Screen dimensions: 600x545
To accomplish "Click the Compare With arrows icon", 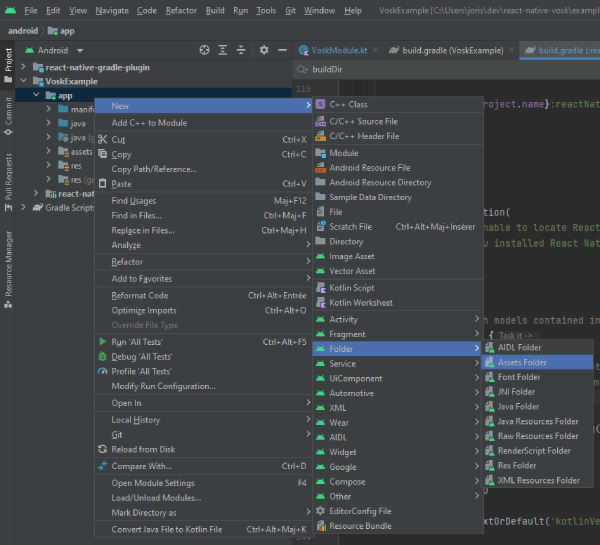I will tap(102, 466).
